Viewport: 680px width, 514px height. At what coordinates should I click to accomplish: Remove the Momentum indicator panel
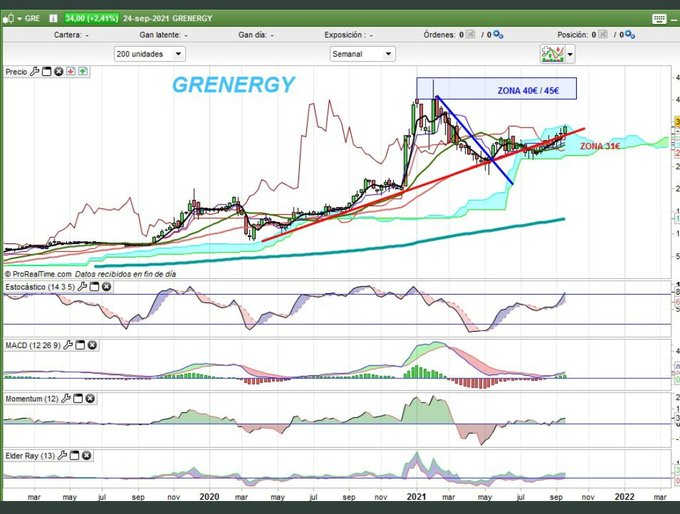pyautogui.click(x=90, y=398)
